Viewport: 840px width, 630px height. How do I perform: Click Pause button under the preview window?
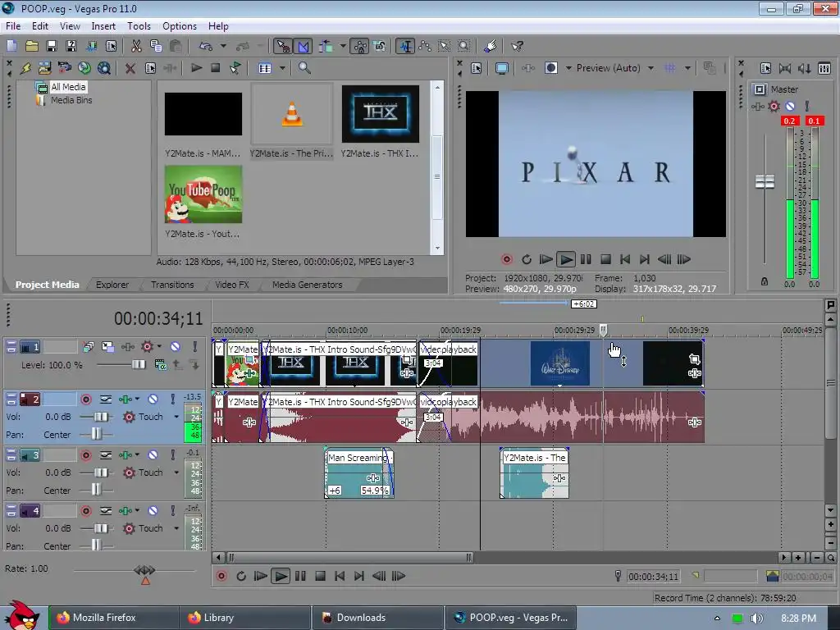coord(586,259)
